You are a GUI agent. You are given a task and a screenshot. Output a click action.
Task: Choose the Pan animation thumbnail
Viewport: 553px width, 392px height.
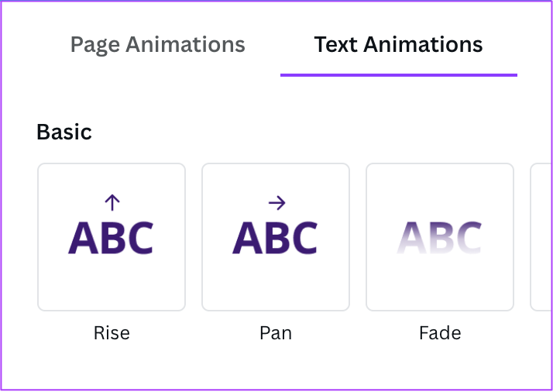click(x=276, y=237)
